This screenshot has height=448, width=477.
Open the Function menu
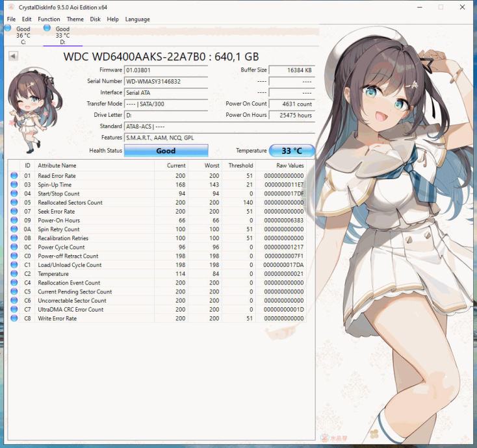click(x=49, y=19)
